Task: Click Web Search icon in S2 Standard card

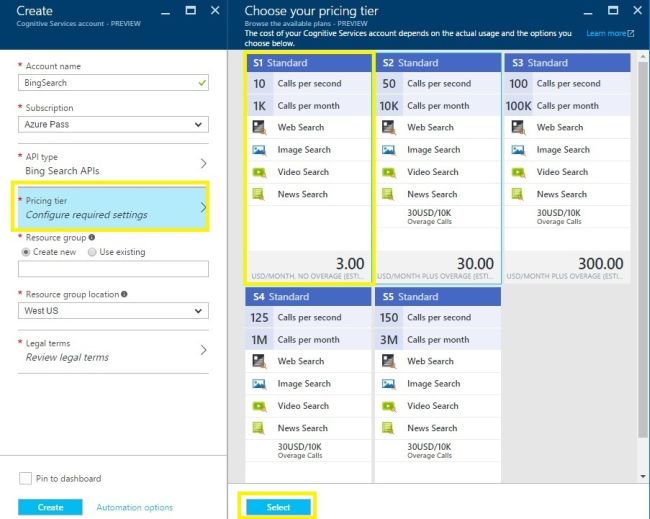Action: (388, 127)
